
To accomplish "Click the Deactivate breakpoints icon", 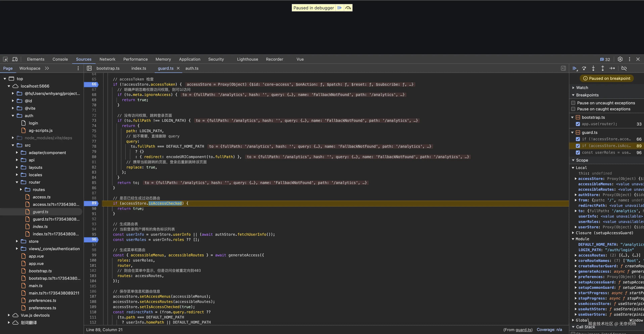I will click(x=624, y=68).
